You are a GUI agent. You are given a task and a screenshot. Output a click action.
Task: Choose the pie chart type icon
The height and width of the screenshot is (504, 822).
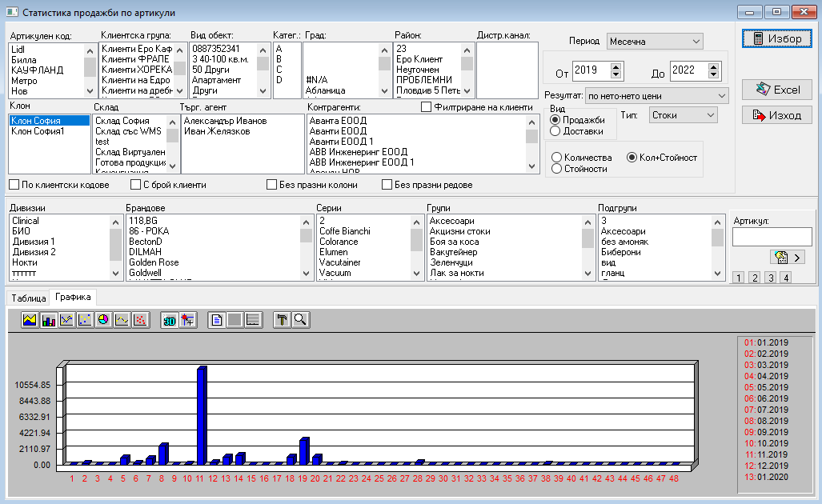[x=103, y=319]
